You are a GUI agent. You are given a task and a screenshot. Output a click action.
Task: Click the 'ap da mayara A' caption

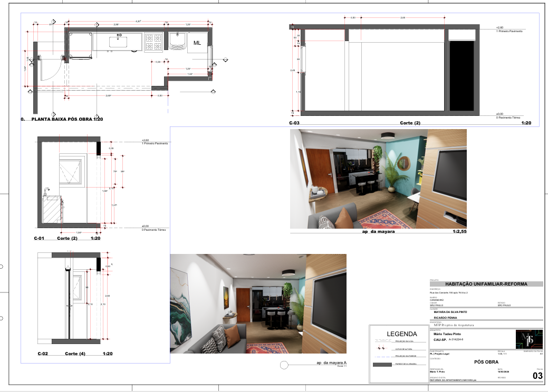(331, 362)
